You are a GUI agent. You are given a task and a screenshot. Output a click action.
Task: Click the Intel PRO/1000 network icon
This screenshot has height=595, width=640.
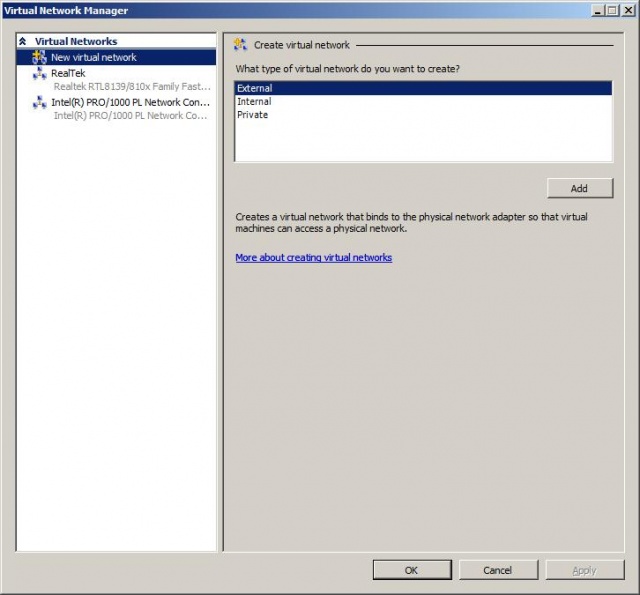[39, 102]
